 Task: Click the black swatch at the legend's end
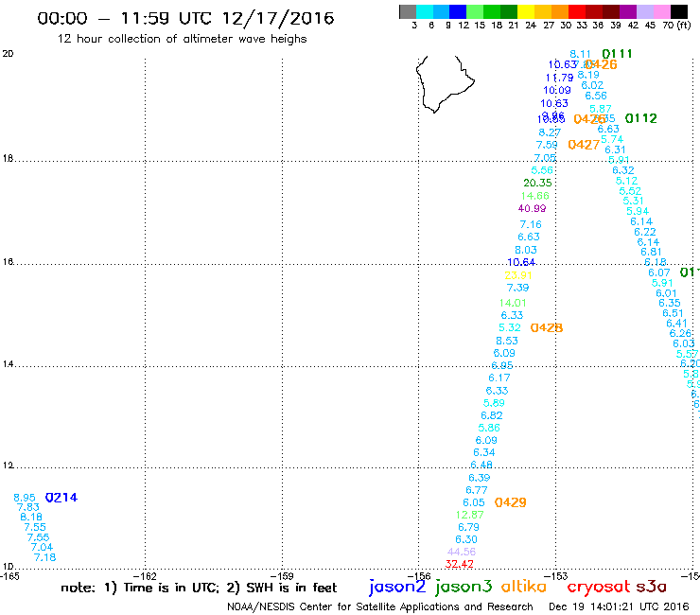coord(678,11)
